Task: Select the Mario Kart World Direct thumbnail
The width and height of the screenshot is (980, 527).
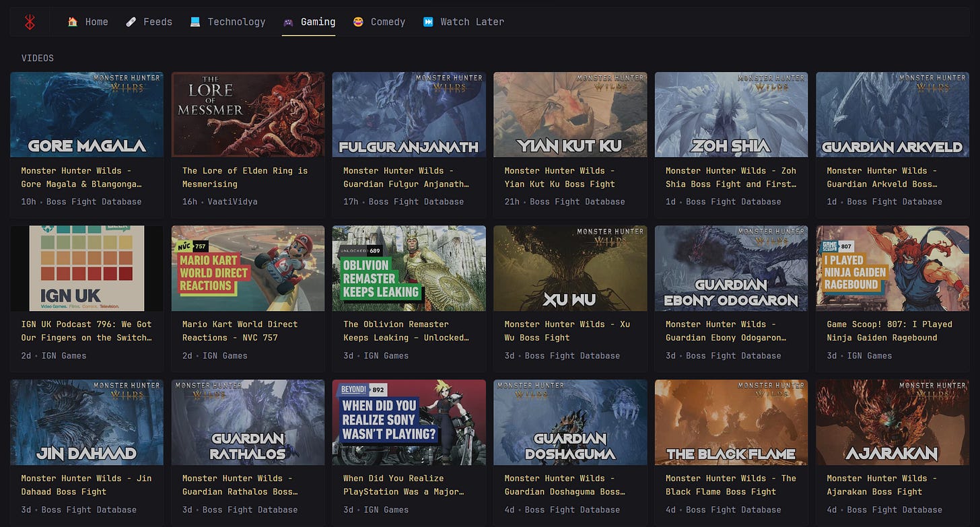Action: [x=248, y=269]
